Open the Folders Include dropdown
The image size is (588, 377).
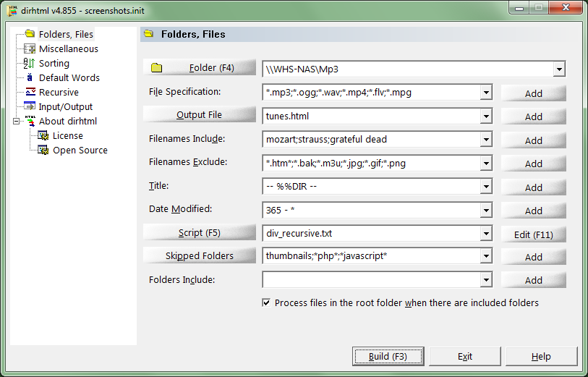pyautogui.click(x=486, y=280)
